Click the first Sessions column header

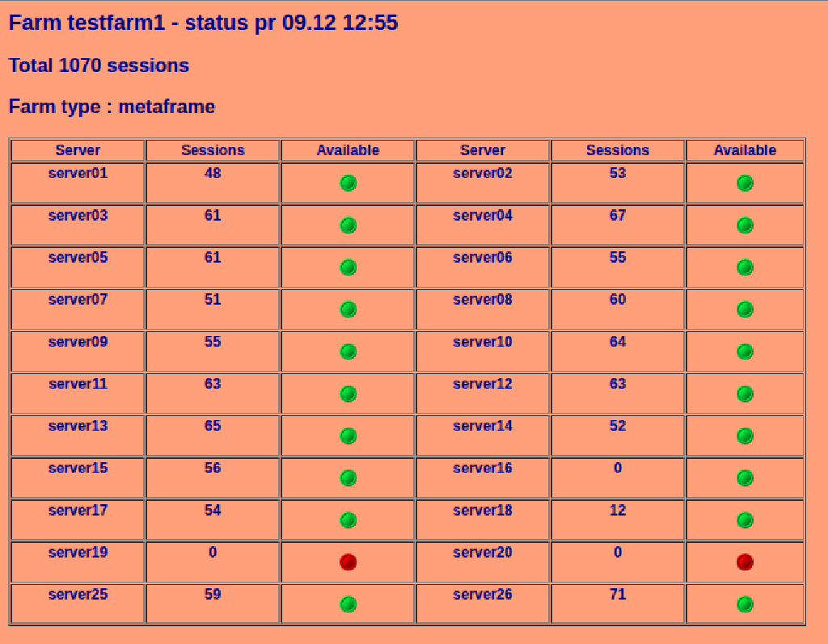coord(212,150)
